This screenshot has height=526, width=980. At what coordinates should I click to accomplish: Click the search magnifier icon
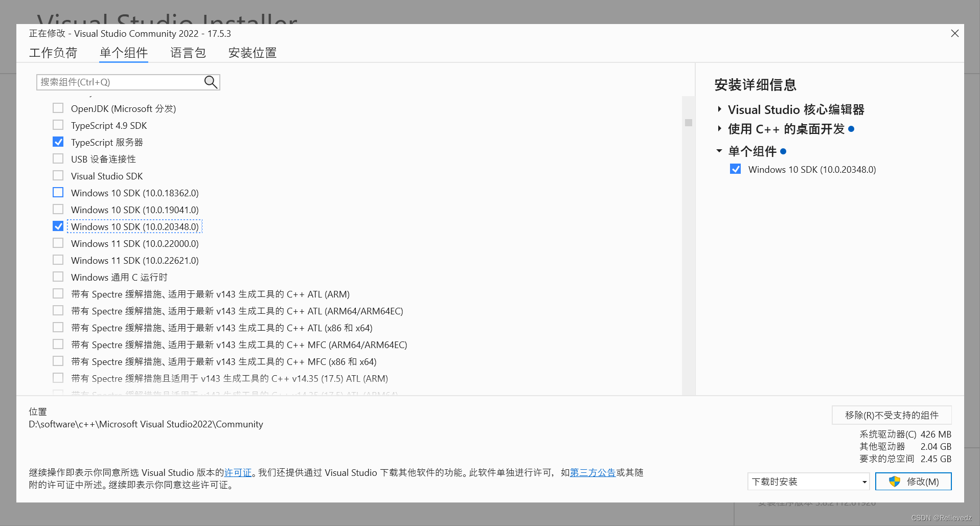point(210,82)
